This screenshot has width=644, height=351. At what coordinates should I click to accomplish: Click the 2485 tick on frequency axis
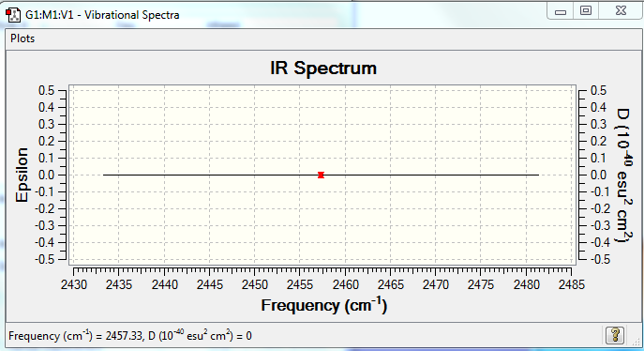(571, 284)
